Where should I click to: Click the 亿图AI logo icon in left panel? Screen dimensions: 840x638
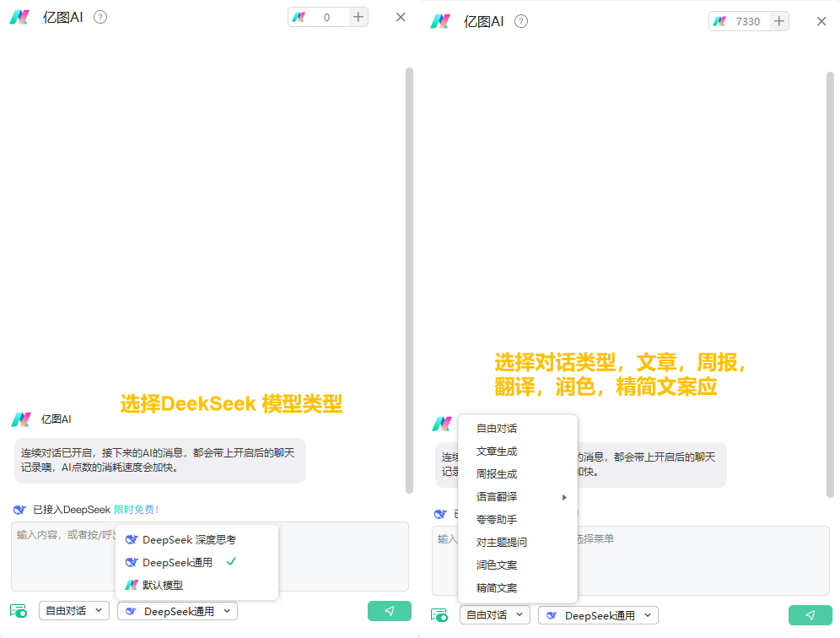click(19, 16)
